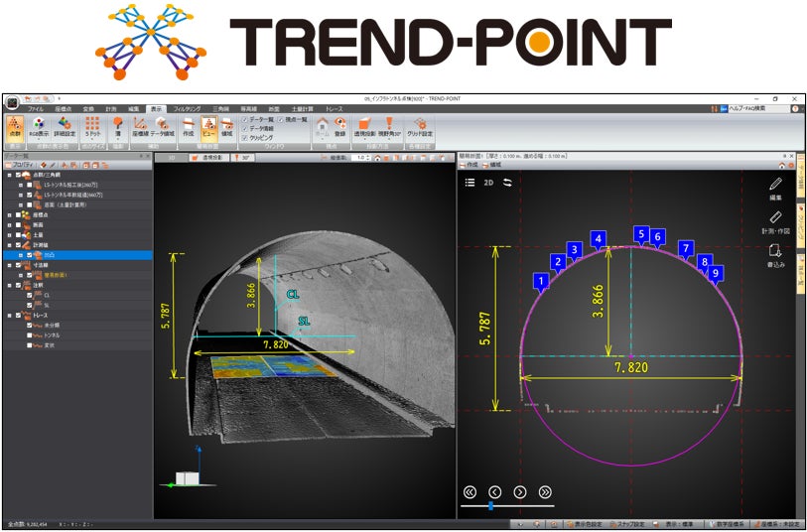Collapse the 寸法線 tree node

coord(9,265)
